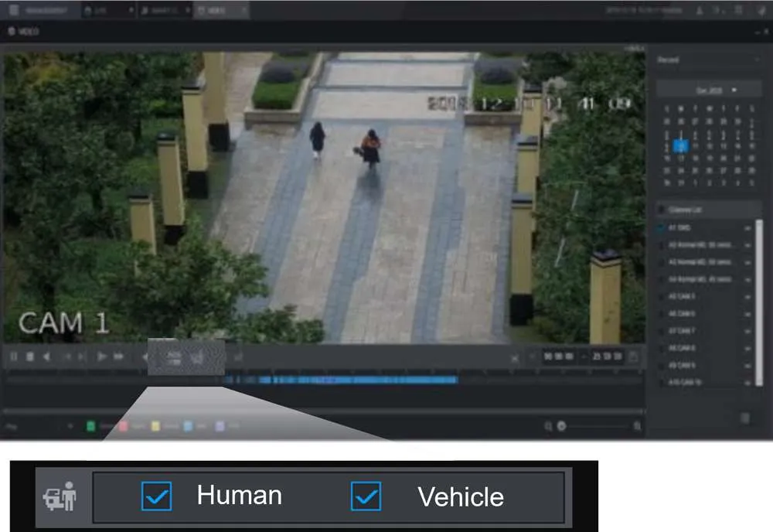Click the yellow record-type legend swatch
This screenshot has width=773, height=532.
click(x=155, y=426)
